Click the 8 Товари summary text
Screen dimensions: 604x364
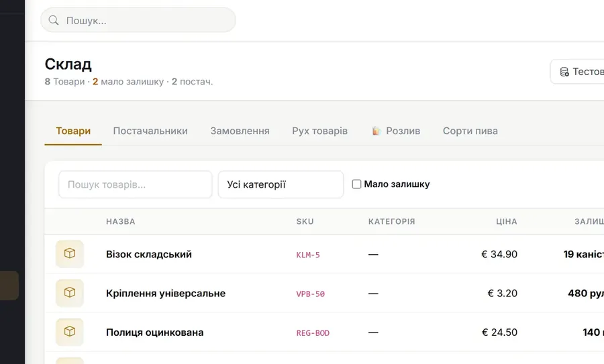[64, 82]
